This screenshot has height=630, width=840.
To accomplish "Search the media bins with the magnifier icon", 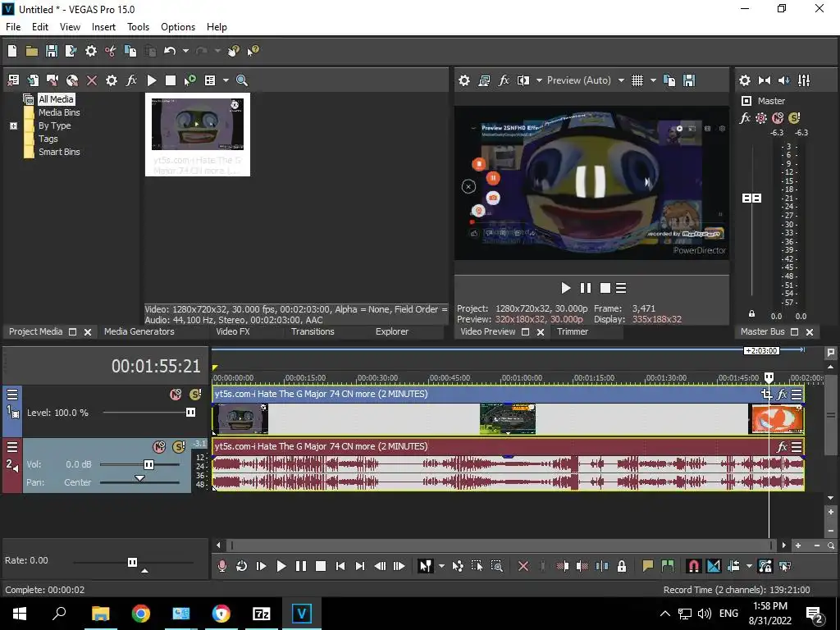I will (x=242, y=80).
